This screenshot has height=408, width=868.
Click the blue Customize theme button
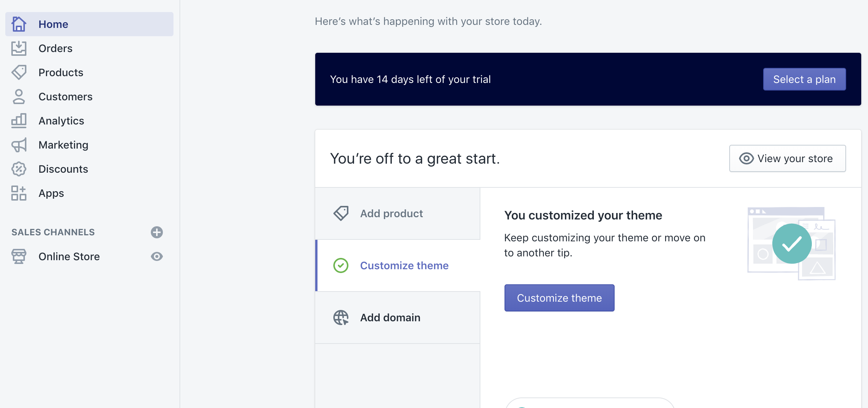(x=559, y=298)
